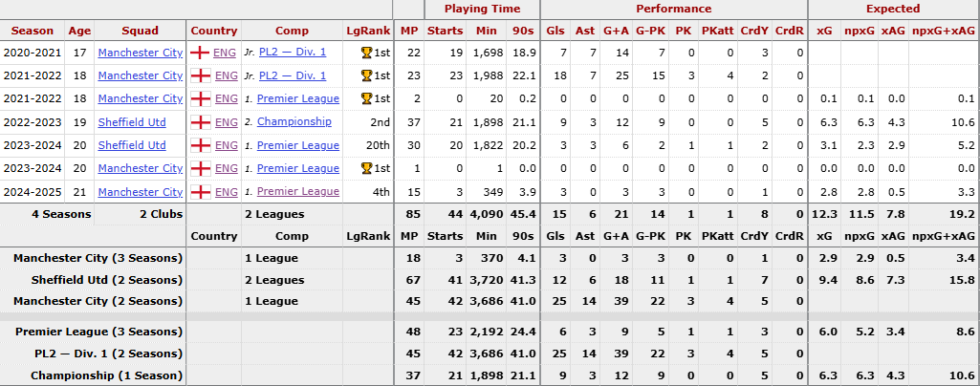Click ENG country link in 2023-2024 Sheffield row

click(226, 145)
